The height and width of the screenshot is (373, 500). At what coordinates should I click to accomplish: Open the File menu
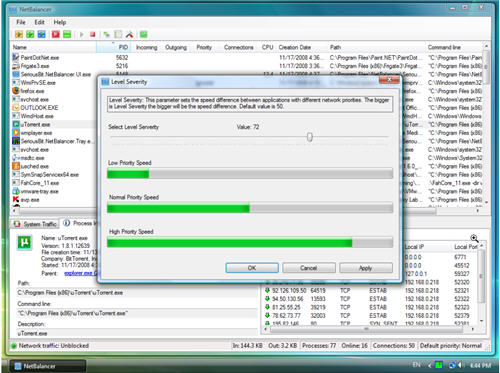pyautogui.click(x=21, y=22)
